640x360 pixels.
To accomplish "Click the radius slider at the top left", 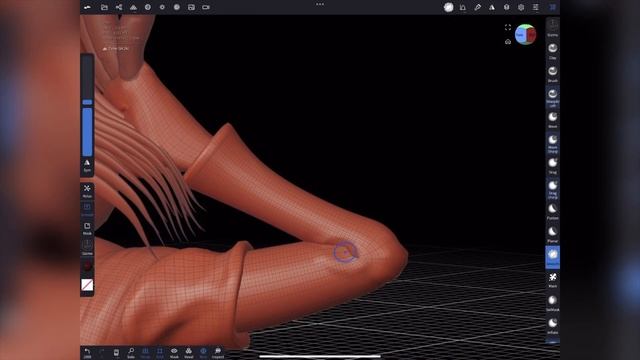I will coord(87,80).
